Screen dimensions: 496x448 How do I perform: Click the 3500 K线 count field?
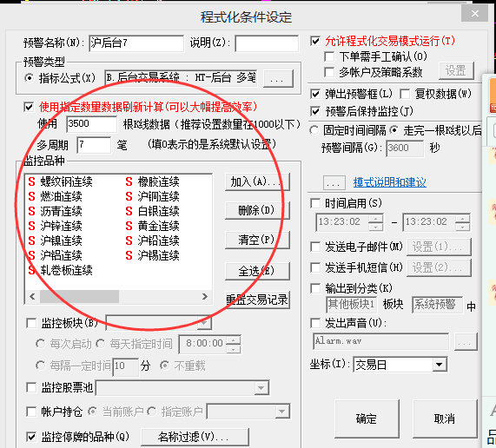[x=92, y=124]
